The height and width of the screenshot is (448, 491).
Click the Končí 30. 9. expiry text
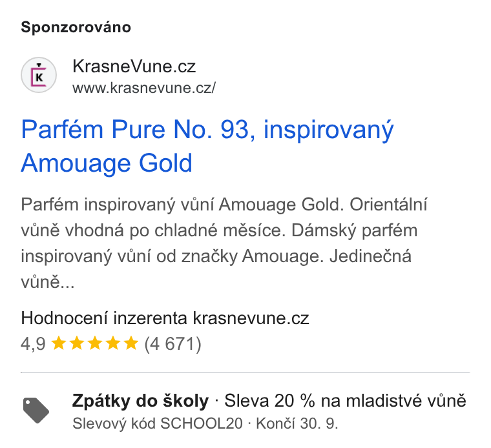297,424
